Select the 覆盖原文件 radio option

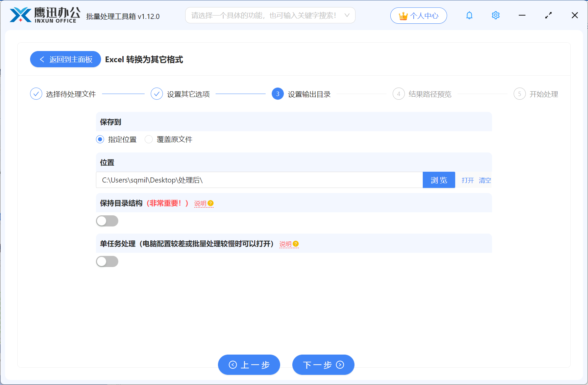pos(149,139)
